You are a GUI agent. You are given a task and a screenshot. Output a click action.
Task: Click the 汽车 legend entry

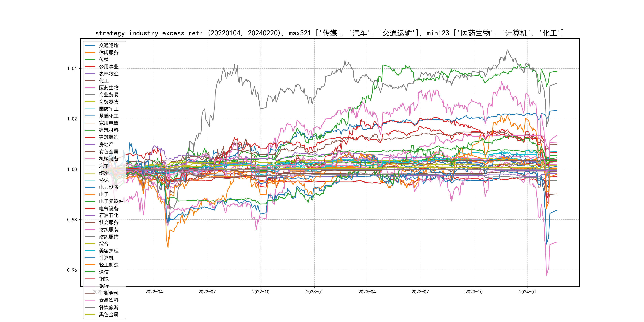coord(104,166)
